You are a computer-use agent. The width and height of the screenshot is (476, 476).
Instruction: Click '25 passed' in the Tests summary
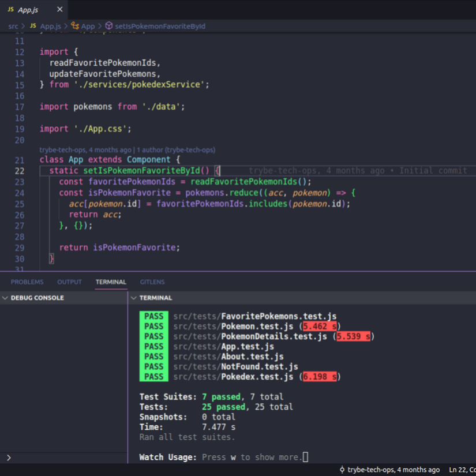[223, 407]
